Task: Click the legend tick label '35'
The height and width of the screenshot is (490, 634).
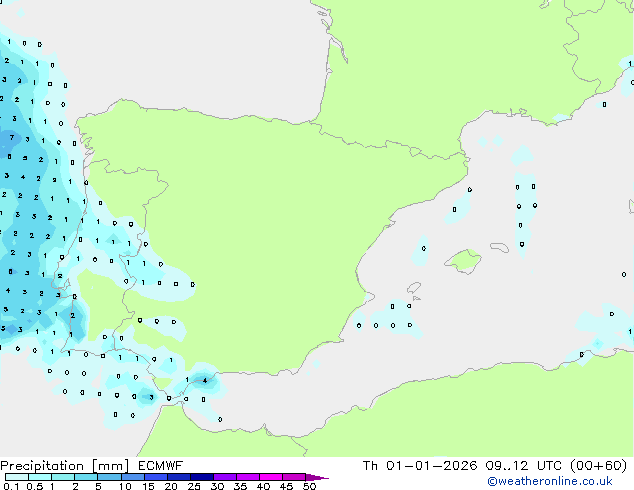Action: (x=240, y=486)
